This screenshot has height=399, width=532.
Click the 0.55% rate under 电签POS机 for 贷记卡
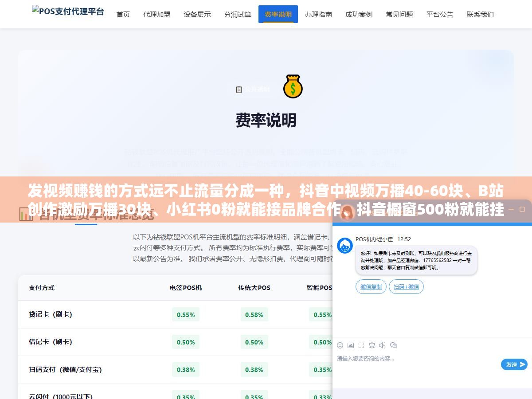[x=186, y=315]
